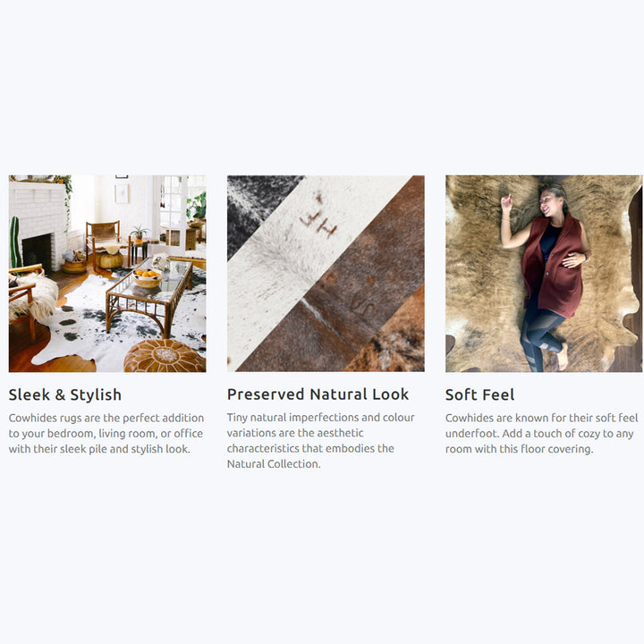View the cowhide swatches close-up image
The width and height of the screenshot is (644, 644).
[x=326, y=274]
